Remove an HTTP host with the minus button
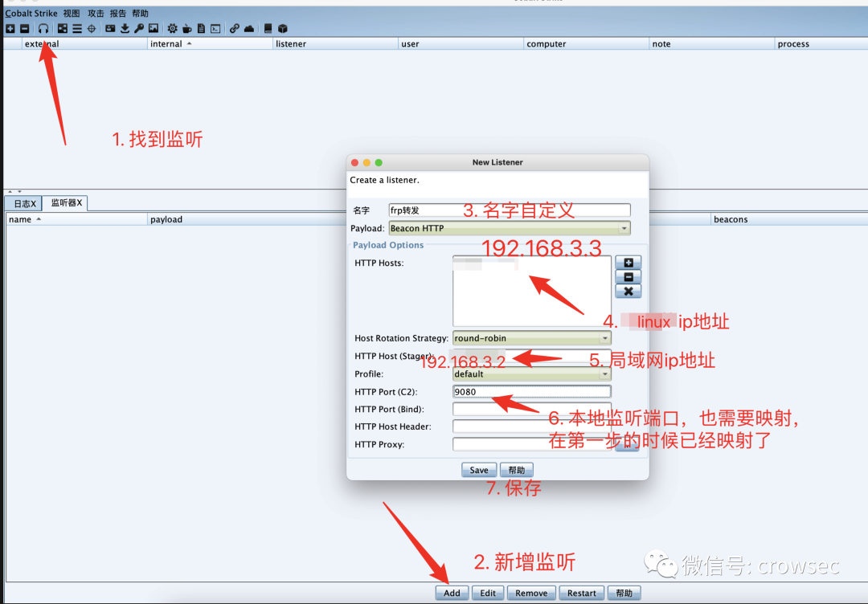The height and width of the screenshot is (604, 868). coord(628,277)
